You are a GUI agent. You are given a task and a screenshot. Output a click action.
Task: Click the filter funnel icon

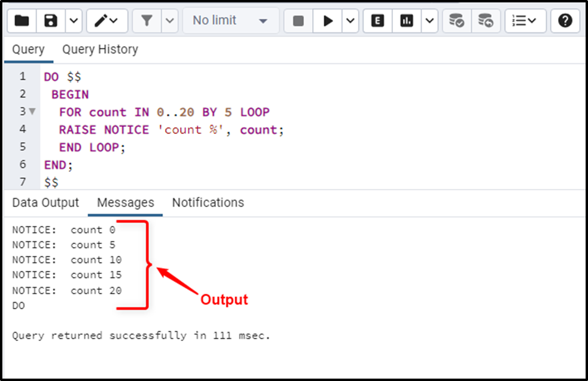147,21
